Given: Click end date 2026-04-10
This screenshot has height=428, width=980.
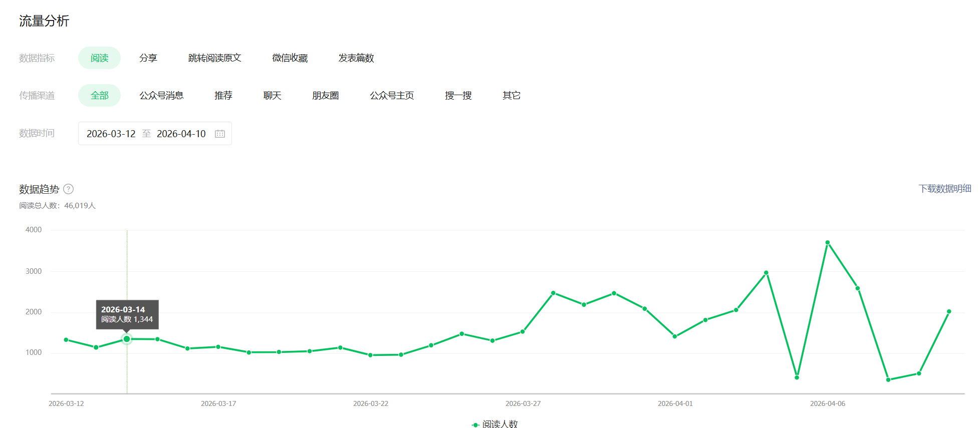Looking at the screenshot, I should click(x=181, y=134).
